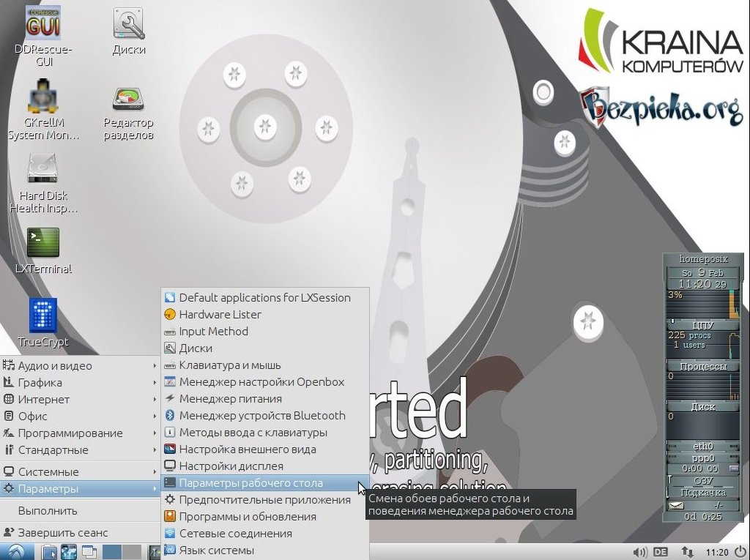750x560 pixels.
Task: Expand the Программирование submenu
Action: tap(80, 433)
